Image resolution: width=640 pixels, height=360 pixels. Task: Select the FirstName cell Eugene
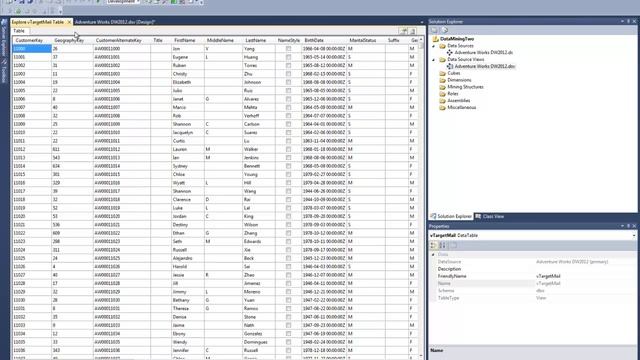coord(188,57)
